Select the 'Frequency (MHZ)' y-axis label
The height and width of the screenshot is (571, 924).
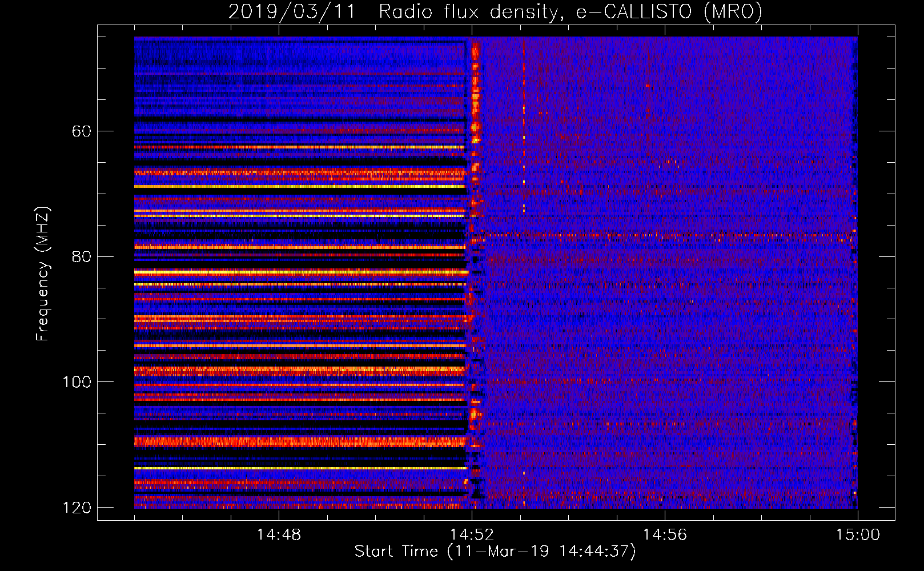pos(42,274)
